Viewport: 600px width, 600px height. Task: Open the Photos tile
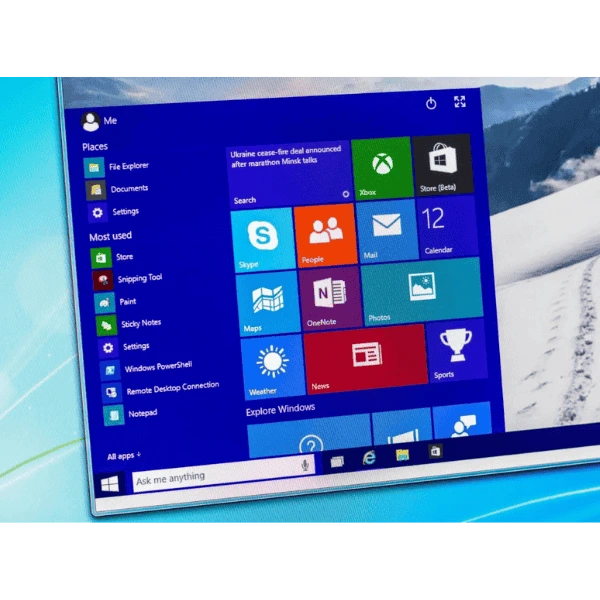(x=422, y=292)
